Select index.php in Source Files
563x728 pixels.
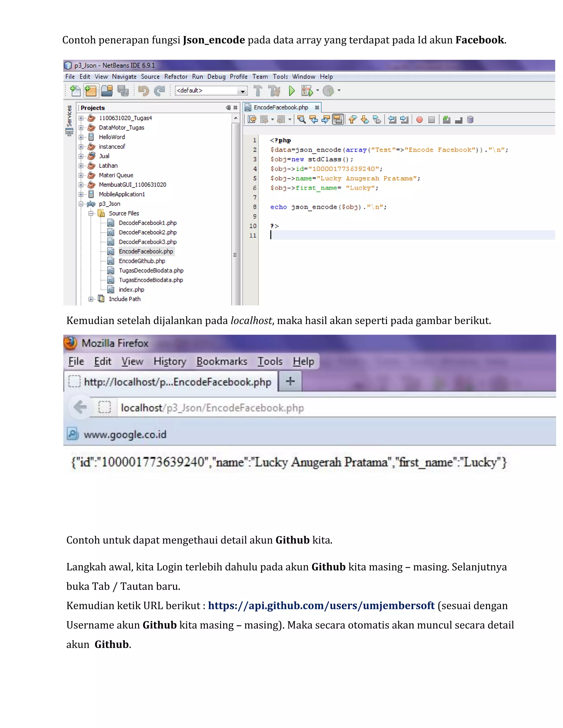[x=131, y=290]
